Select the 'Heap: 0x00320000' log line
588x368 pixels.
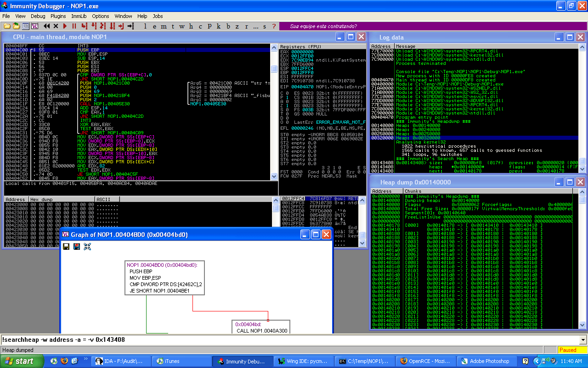tap(475, 138)
